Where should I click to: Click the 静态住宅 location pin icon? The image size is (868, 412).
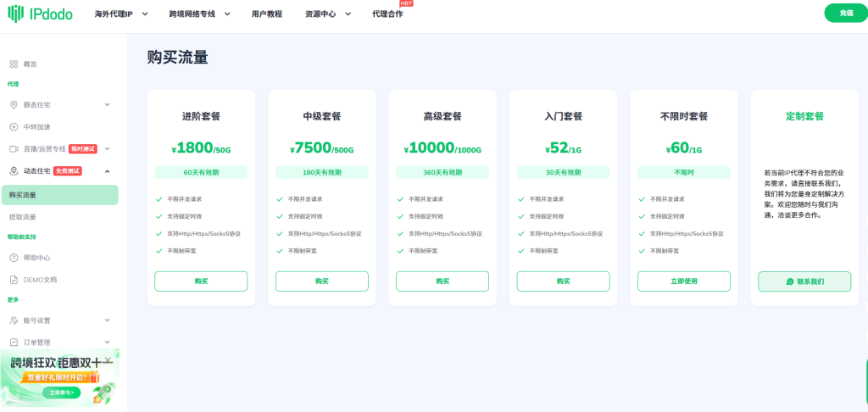click(14, 105)
